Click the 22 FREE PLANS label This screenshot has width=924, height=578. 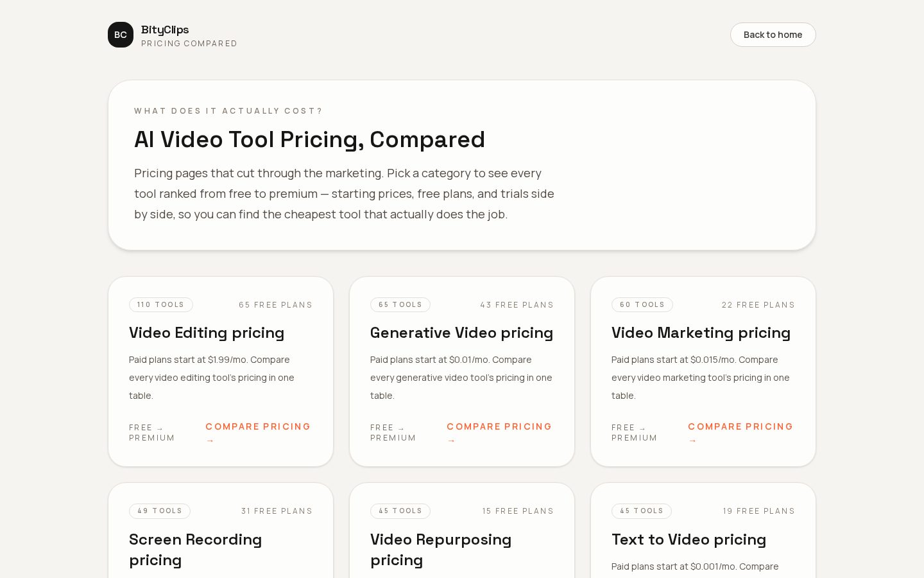pyautogui.click(x=758, y=305)
